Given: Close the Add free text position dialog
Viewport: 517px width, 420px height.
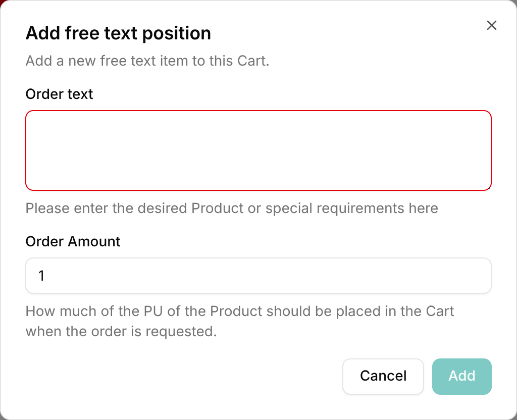Looking at the screenshot, I should pos(491,25).
